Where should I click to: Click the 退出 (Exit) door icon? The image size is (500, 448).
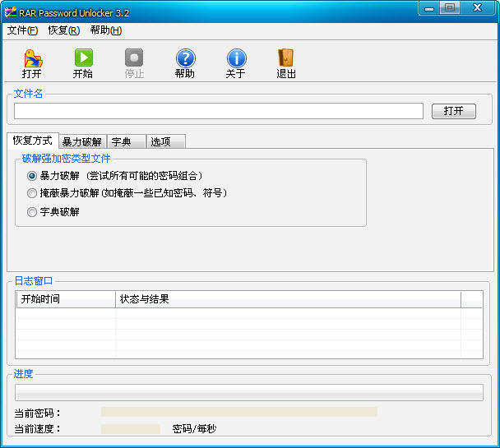click(x=286, y=59)
